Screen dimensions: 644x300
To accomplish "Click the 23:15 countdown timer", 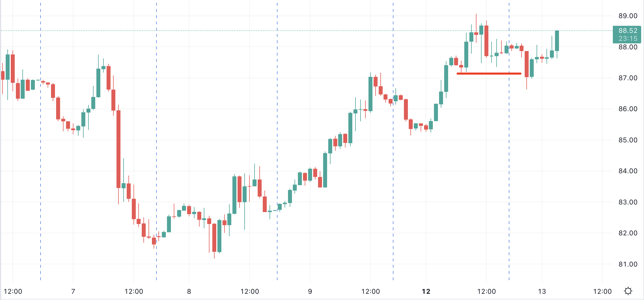I will click(628, 39).
